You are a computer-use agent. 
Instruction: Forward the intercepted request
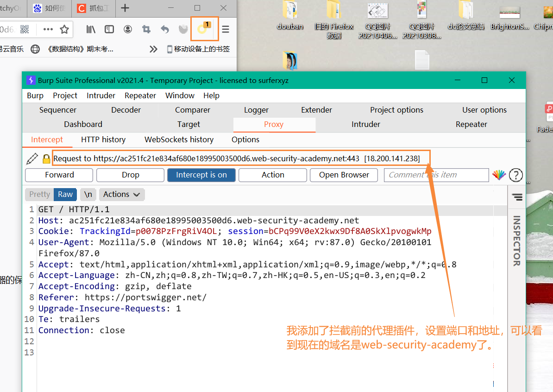click(59, 175)
